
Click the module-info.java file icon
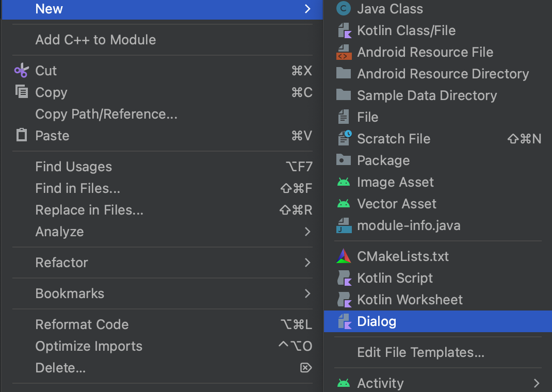point(344,225)
